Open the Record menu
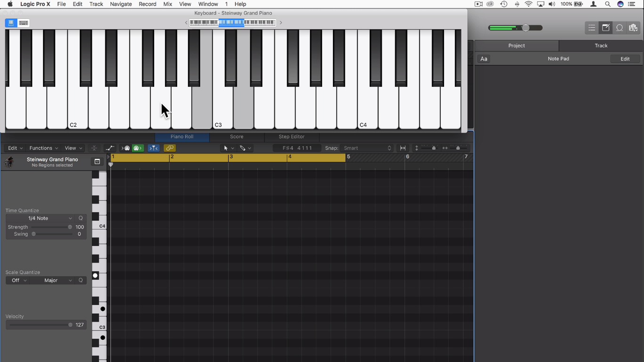This screenshot has height=362, width=644. [x=148, y=4]
